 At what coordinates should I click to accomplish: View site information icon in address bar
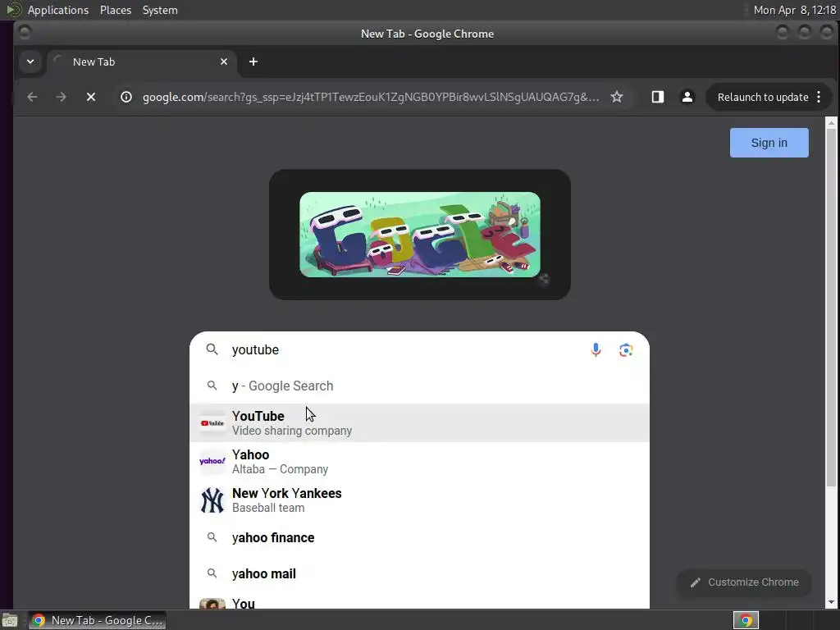(x=126, y=97)
